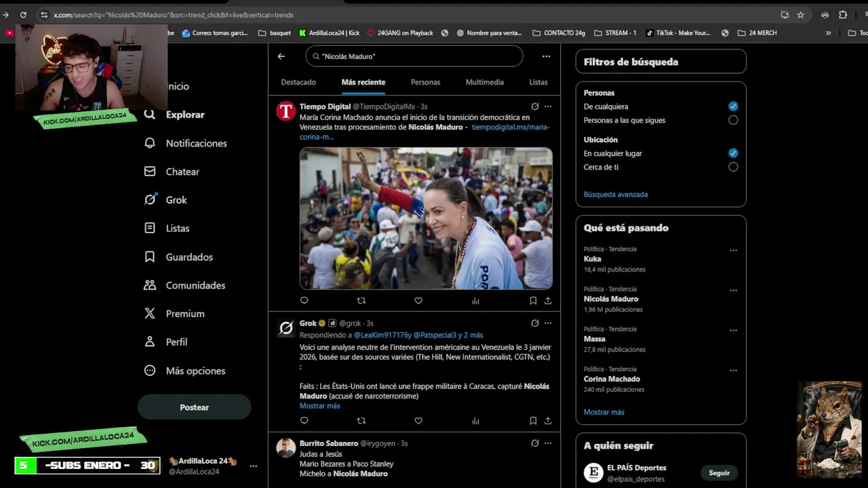Reply to the Grok post
This screenshot has width=868, height=488.
tap(304, 421)
